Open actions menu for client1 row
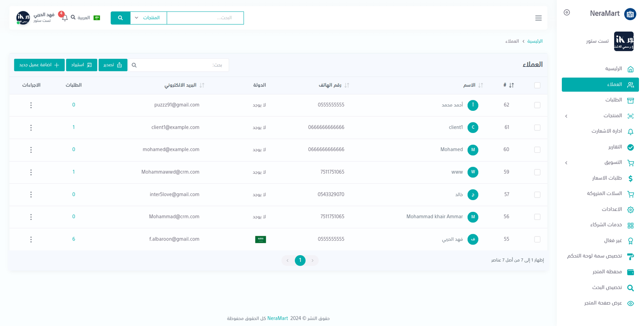 (x=31, y=128)
